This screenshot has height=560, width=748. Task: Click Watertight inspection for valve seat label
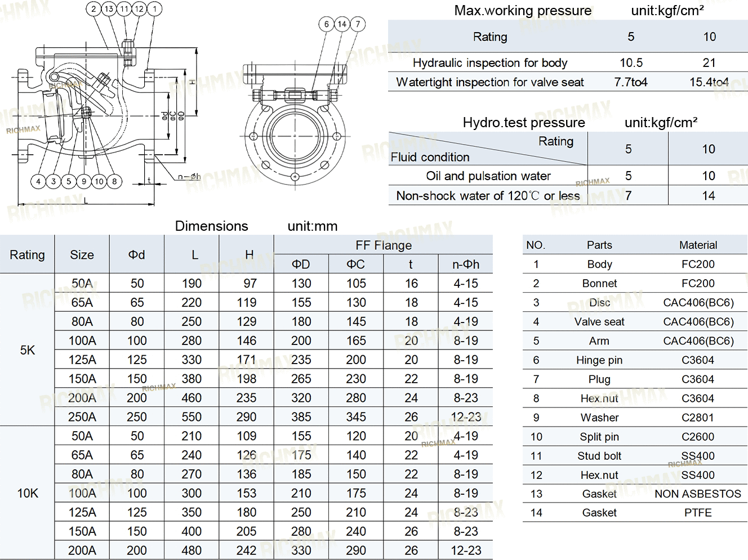click(489, 82)
